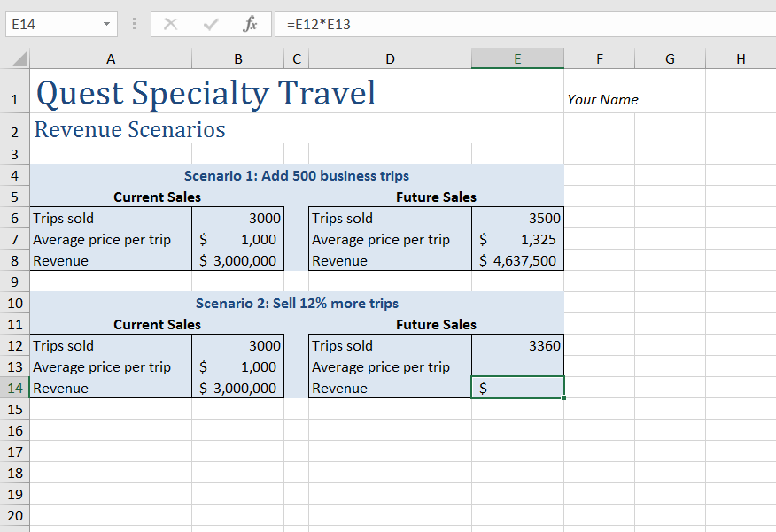The width and height of the screenshot is (776, 532).
Task: Select cell B13 with $ 1,000
Action: [238, 366]
